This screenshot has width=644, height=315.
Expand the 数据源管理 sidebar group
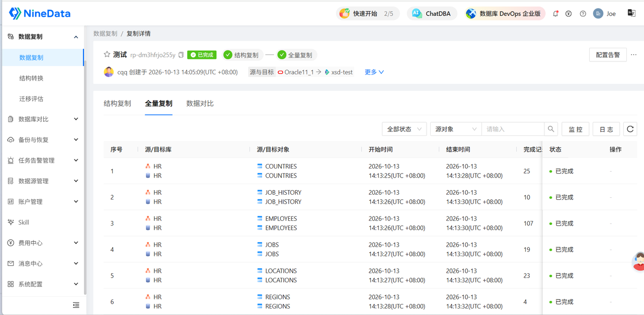(76, 181)
